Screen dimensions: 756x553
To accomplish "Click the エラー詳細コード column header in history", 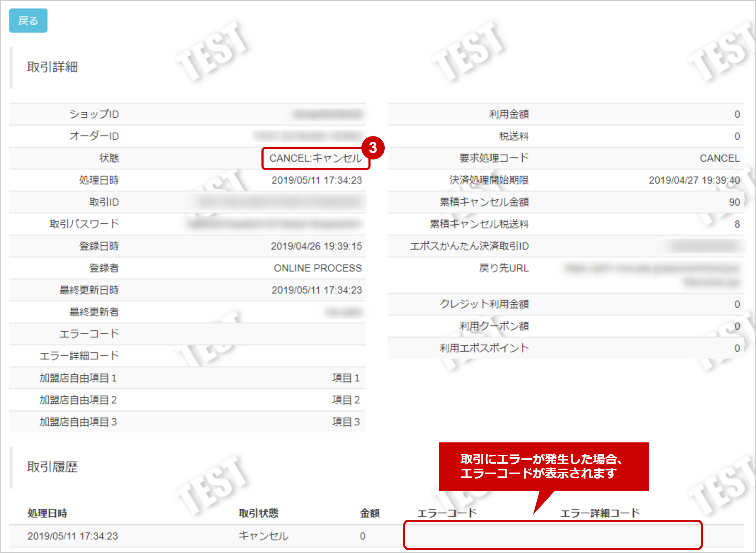I will click(x=600, y=513).
